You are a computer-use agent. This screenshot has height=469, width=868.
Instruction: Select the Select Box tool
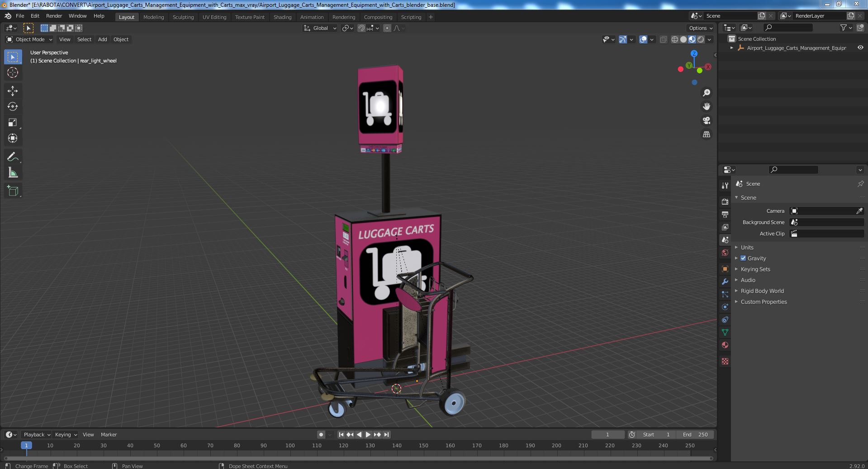[13, 57]
